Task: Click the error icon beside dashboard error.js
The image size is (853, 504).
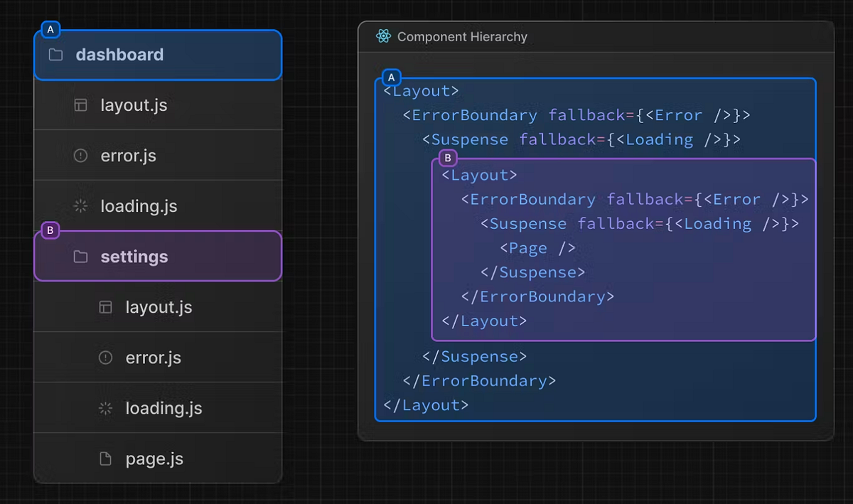Action: click(80, 156)
